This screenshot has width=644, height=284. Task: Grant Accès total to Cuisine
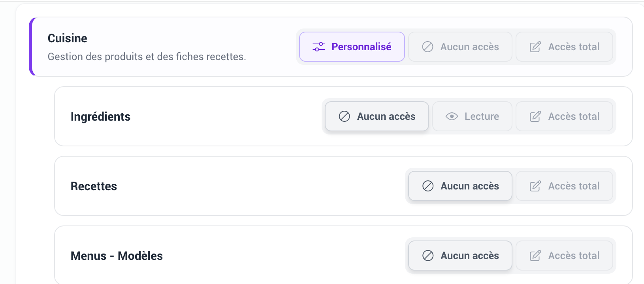point(565,47)
